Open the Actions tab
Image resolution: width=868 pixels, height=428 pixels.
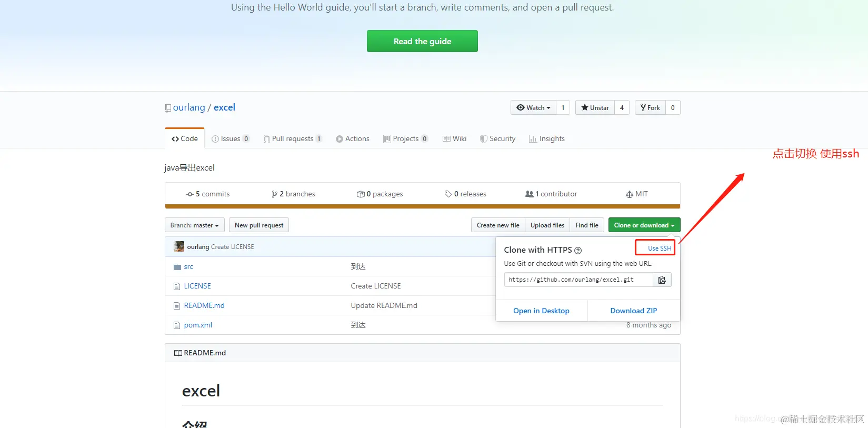(353, 138)
